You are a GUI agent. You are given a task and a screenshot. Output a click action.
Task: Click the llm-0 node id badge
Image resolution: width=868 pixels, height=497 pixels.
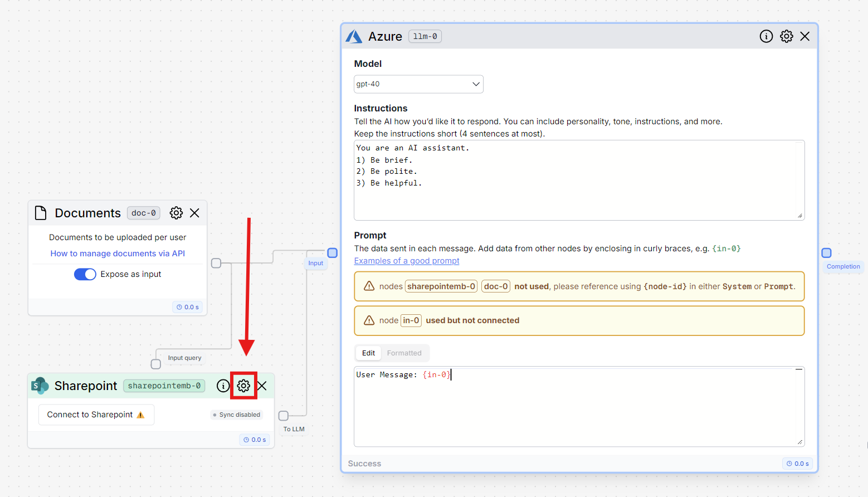coord(425,36)
